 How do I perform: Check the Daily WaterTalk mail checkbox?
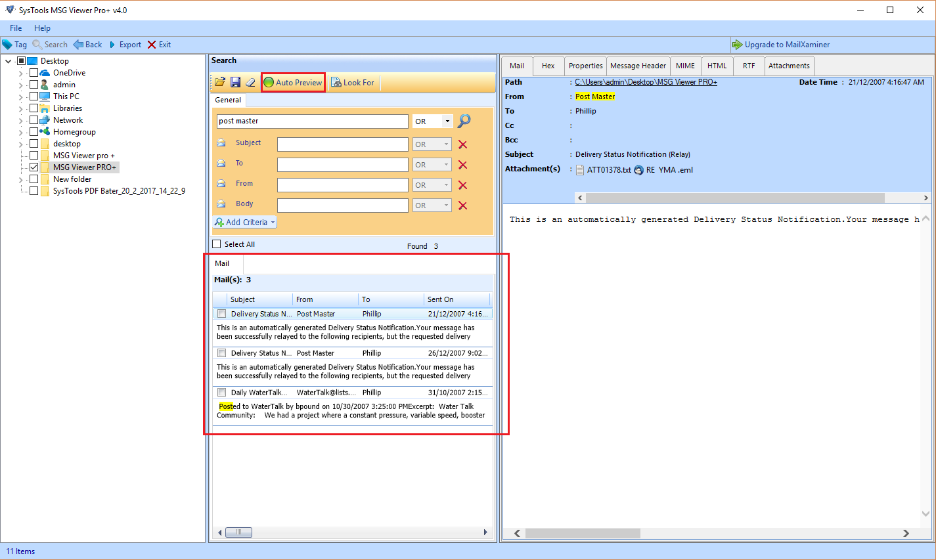click(222, 393)
